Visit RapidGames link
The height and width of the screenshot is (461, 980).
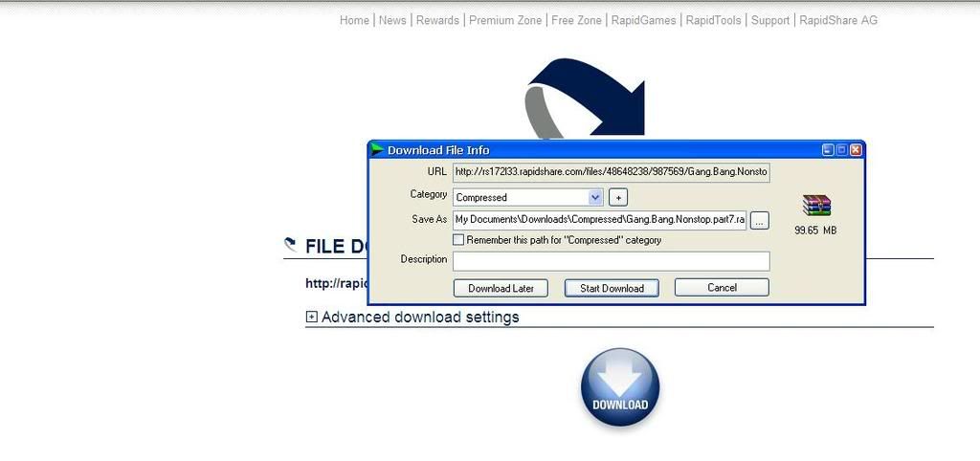pyautogui.click(x=643, y=21)
